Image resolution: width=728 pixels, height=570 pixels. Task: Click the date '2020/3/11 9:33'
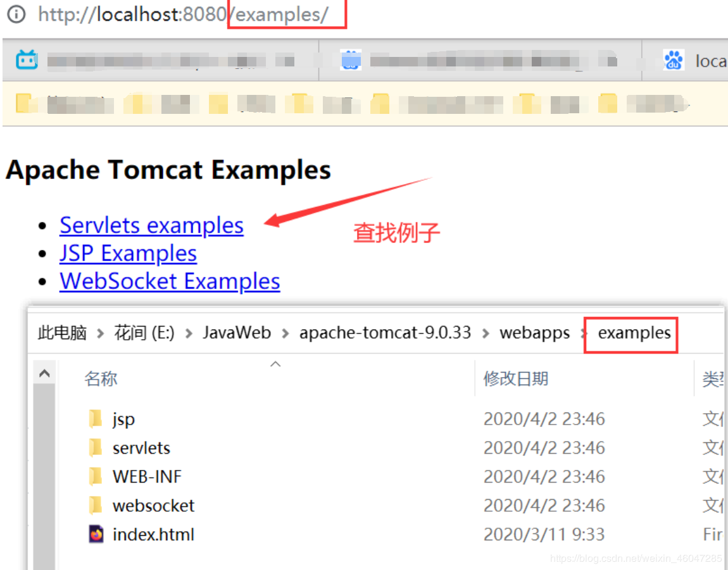[x=544, y=535]
